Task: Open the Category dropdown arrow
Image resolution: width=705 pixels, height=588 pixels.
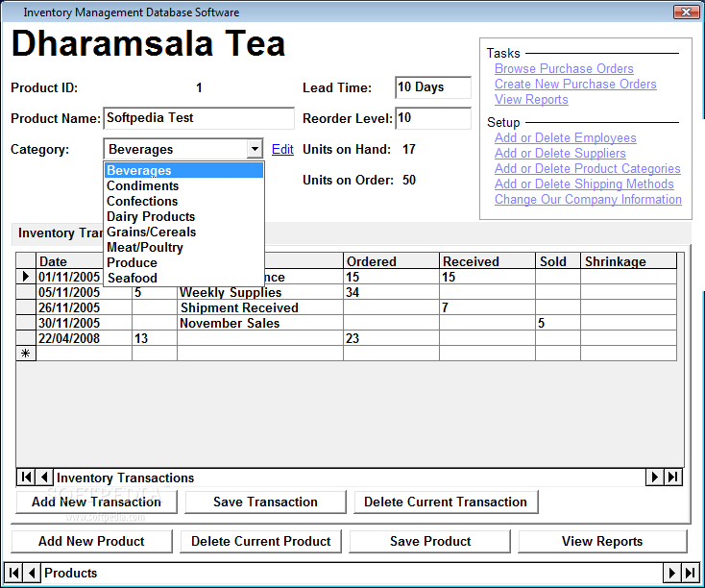Action: [255, 149]
